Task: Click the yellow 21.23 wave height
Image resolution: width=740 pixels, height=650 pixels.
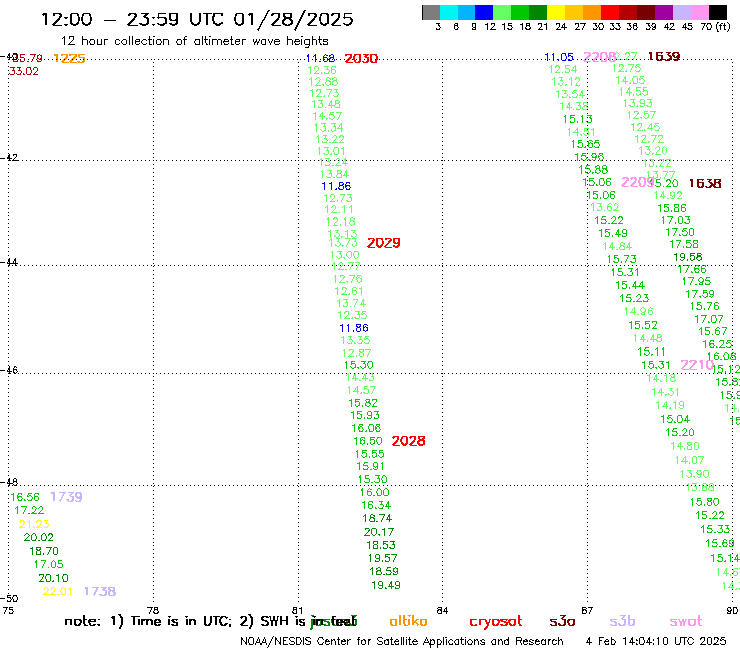Action: pos(34,524)
